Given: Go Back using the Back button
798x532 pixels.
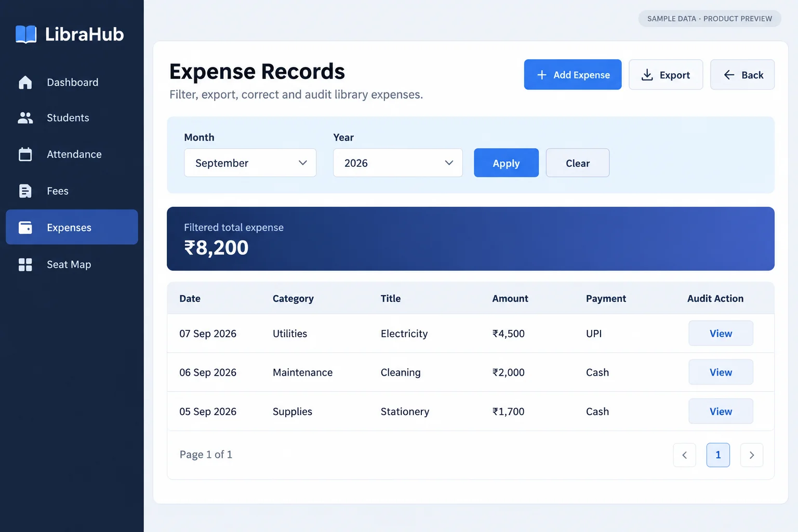Looking at the screenshot, I should pos(742,74).
